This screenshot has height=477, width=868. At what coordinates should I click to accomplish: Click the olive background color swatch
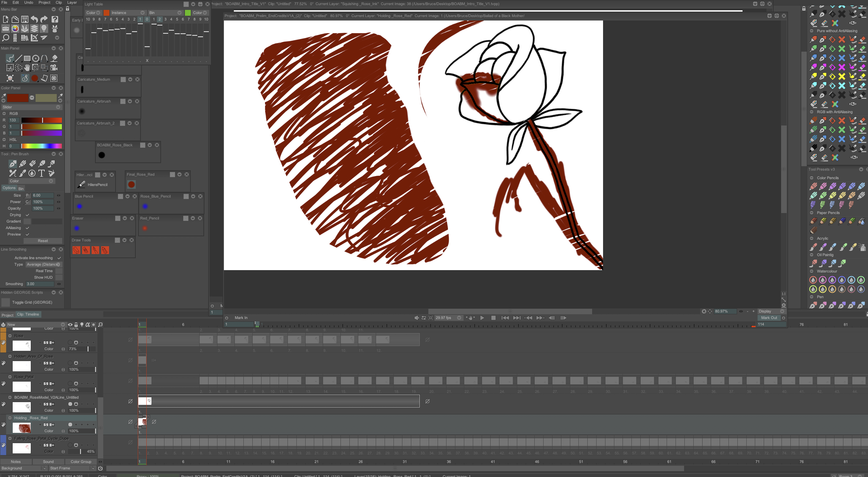click(x=46, y=98)
